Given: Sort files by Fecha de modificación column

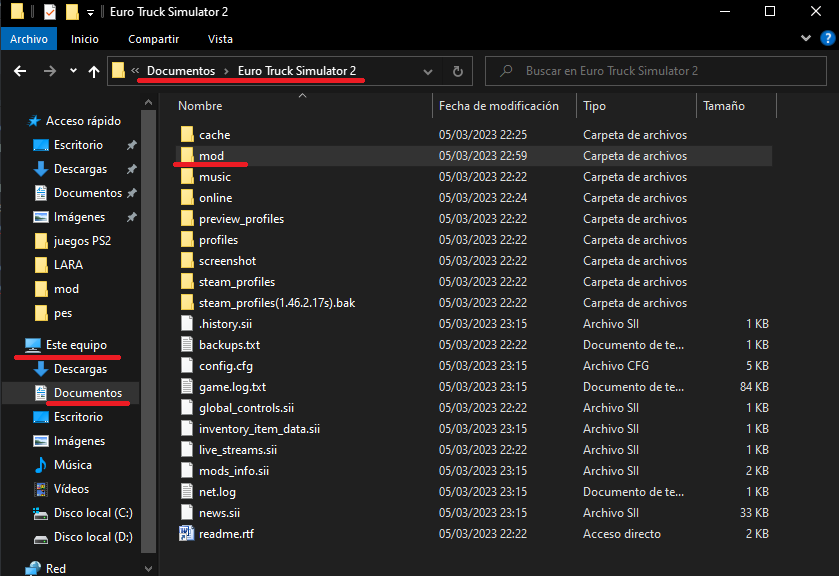Looking at the screenshot, I should [498, 106].
